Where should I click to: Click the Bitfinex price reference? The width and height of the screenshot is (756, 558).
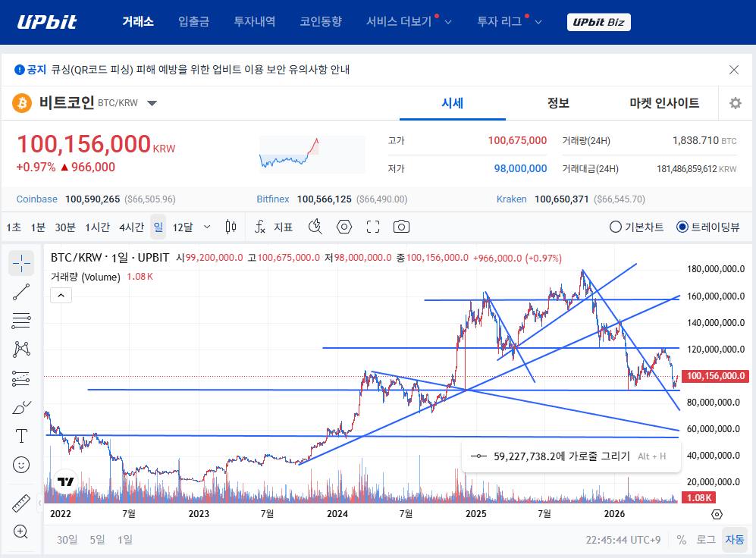click(332, 199)
